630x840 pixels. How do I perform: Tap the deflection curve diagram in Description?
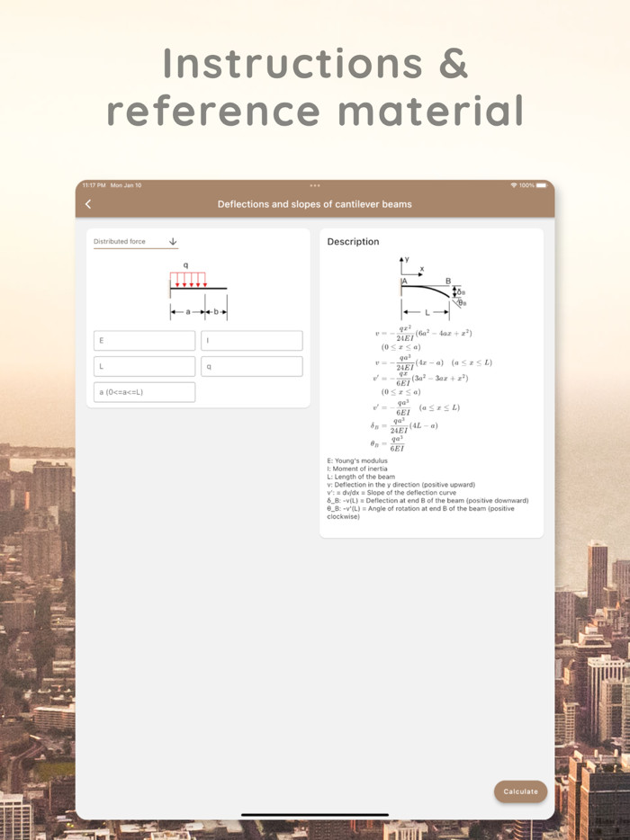432,288
